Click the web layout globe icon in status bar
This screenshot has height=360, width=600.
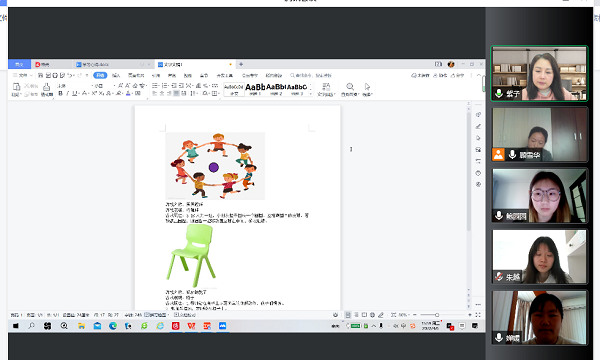tap(372, 315)
